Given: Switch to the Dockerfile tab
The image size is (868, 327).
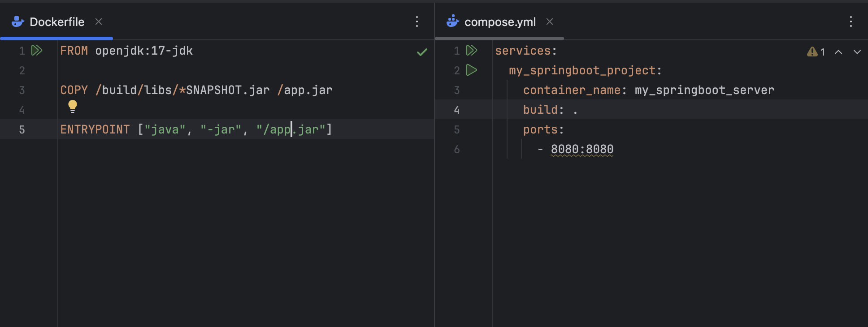Looking at the screenshot, I should click(x=56, y=22).
